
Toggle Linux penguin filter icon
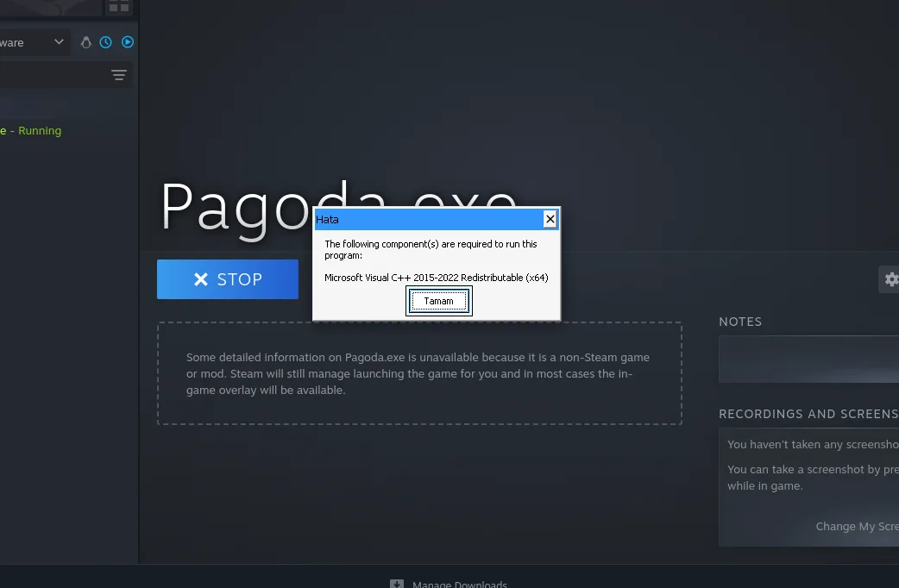coord(86,42)
